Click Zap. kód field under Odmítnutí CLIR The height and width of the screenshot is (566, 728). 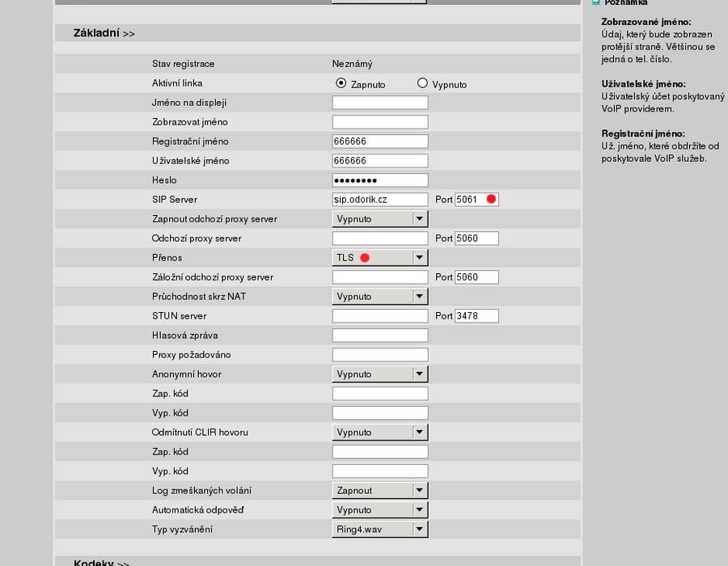pyautogui.click(x=380, y=452)
